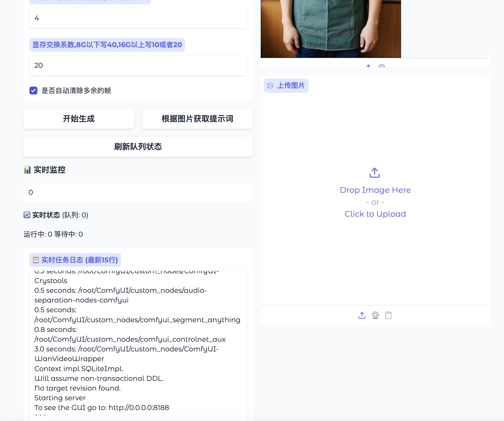Click log line 'WanVideoWrapper'
The image size is (504, 421).
click(69, 359)
